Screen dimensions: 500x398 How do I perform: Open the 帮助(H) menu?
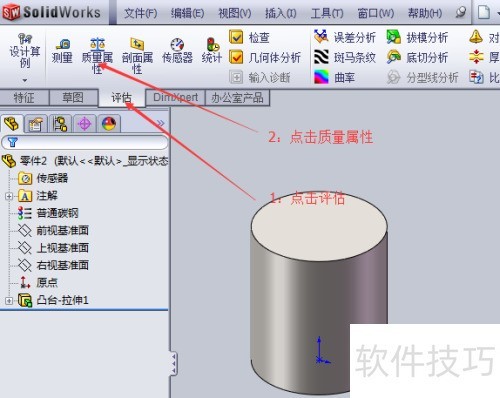(x=425, y=13)
